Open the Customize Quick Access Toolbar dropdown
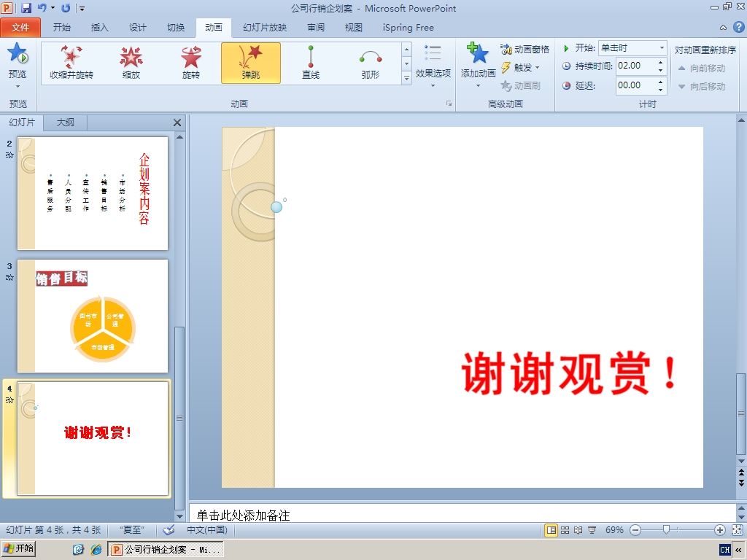Screen dimensions: 747x560 pos(82,8)
